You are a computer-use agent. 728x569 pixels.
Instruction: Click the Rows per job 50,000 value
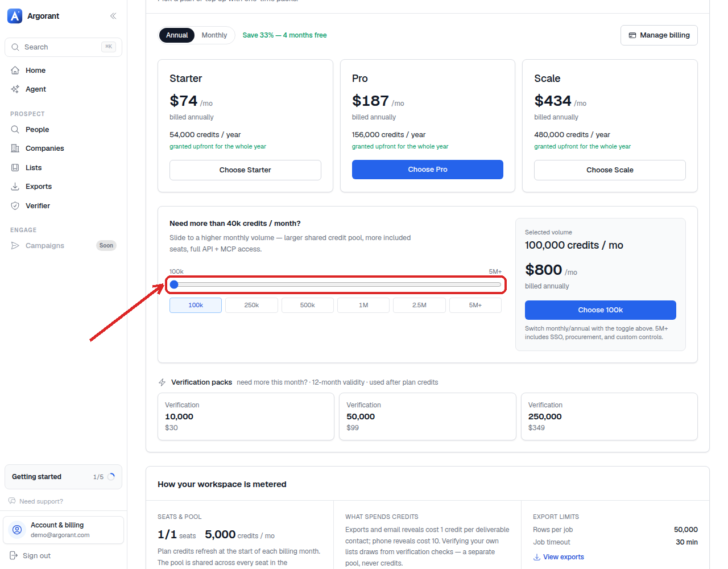click(x=686, y=530)
